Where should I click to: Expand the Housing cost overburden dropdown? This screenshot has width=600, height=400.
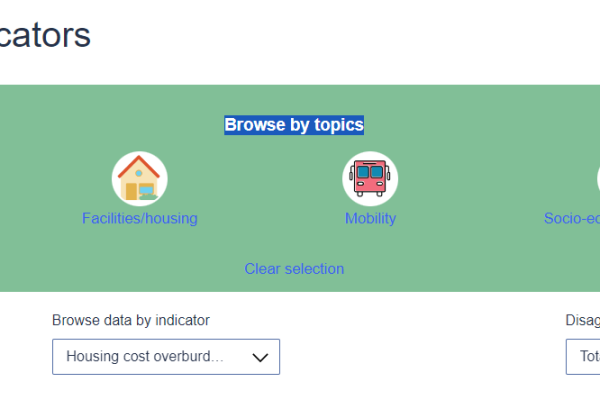pyautogui.click(x=166, y=357)
